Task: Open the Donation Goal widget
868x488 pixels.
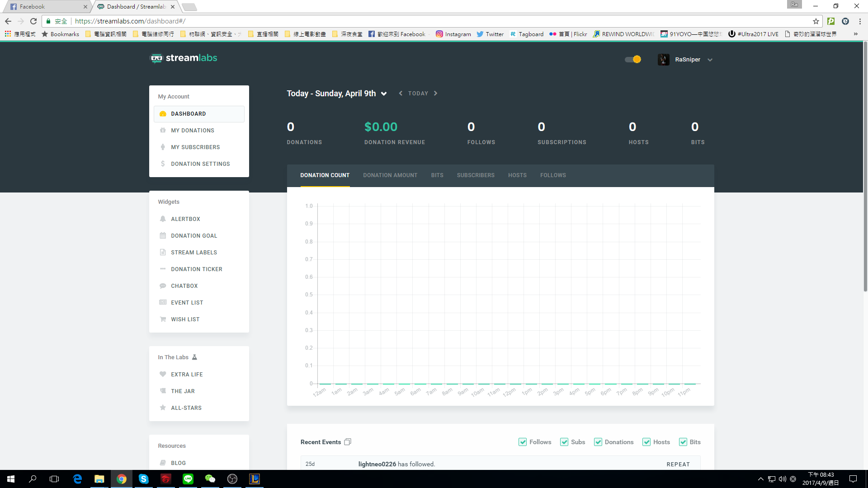Action: pyautogui.click(x=194, y=235)
